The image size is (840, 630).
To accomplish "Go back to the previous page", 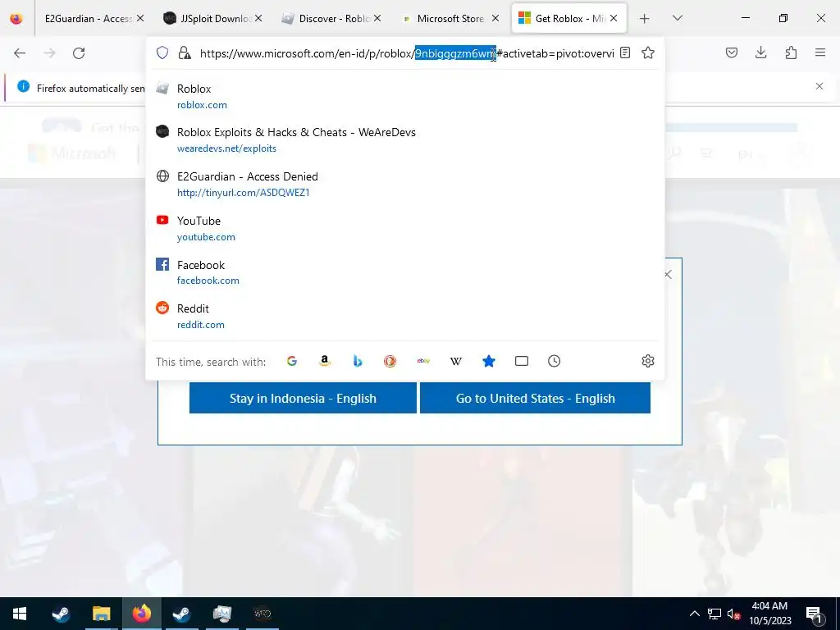I will pyautogui.click(x=20, y=53).
